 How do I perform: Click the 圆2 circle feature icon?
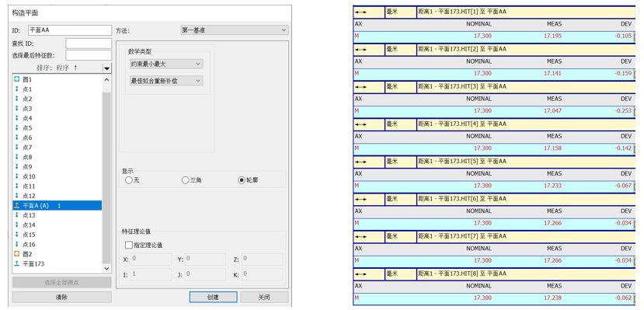(x=17, y=254)
